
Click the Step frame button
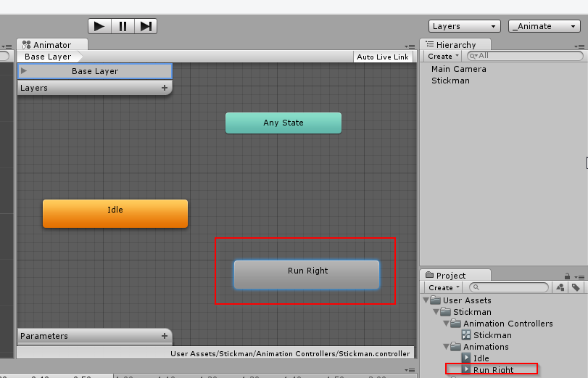(x=146, y=26)
